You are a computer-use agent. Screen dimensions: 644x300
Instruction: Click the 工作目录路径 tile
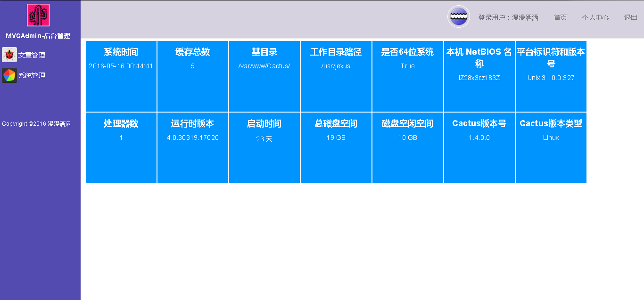(336, 76)
